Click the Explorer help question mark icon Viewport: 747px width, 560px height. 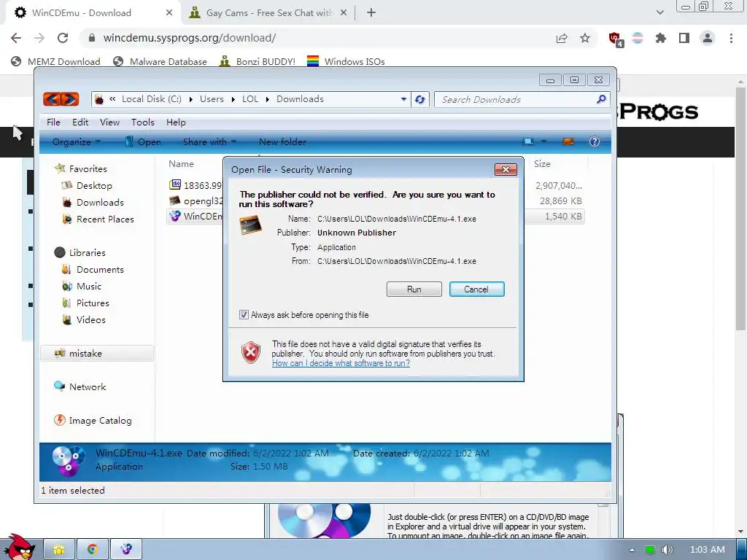pos(594,142)
